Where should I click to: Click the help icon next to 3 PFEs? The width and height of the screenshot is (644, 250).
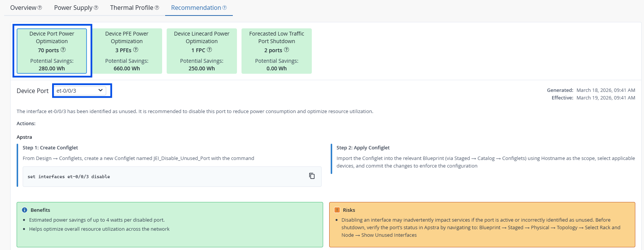click(x=136, y=50)
